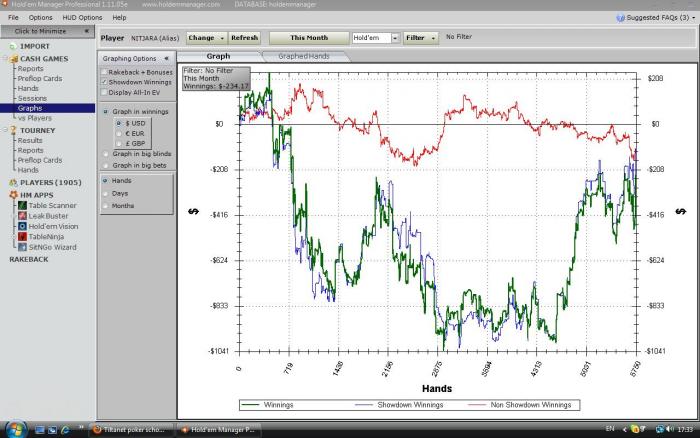
Task: Click the Click to Minimize button
Action: coord(47,31)
